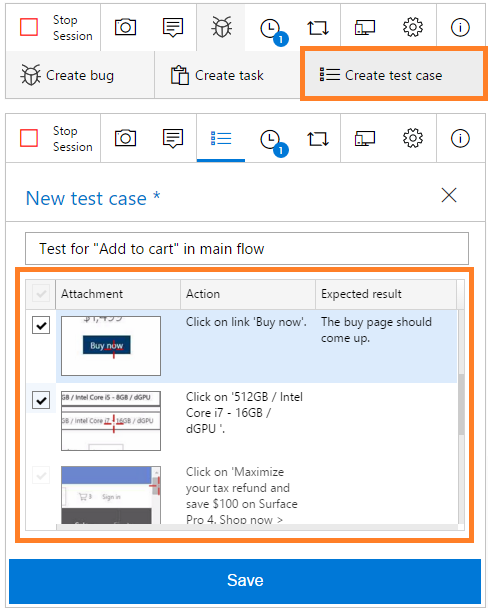
Task: Stop Session in the upper toolbar
Action: (x=55, y=28)
